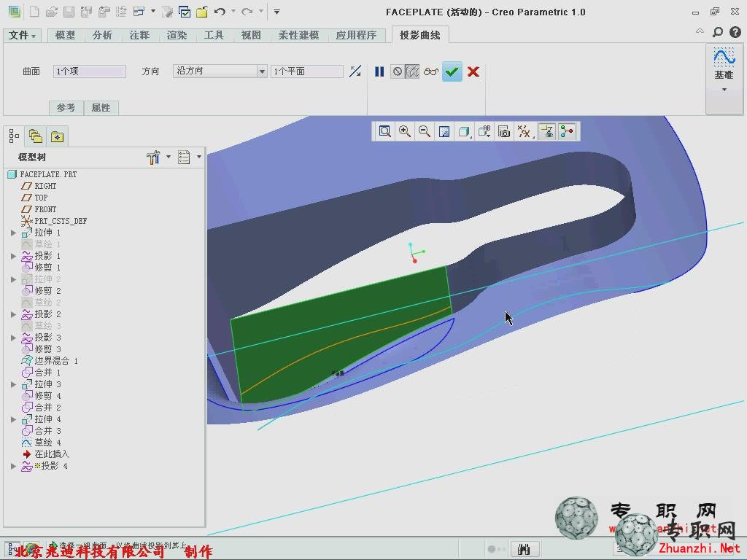Open the Redo history dropdown arrow
The height and width of the screenshot is (560, 747).
(260, 11)
